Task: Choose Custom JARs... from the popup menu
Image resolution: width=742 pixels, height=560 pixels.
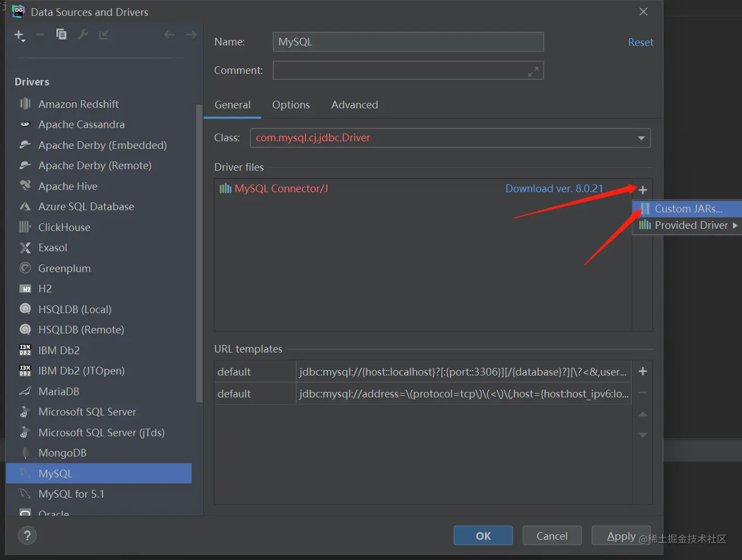Action: [x=687, y=209]
